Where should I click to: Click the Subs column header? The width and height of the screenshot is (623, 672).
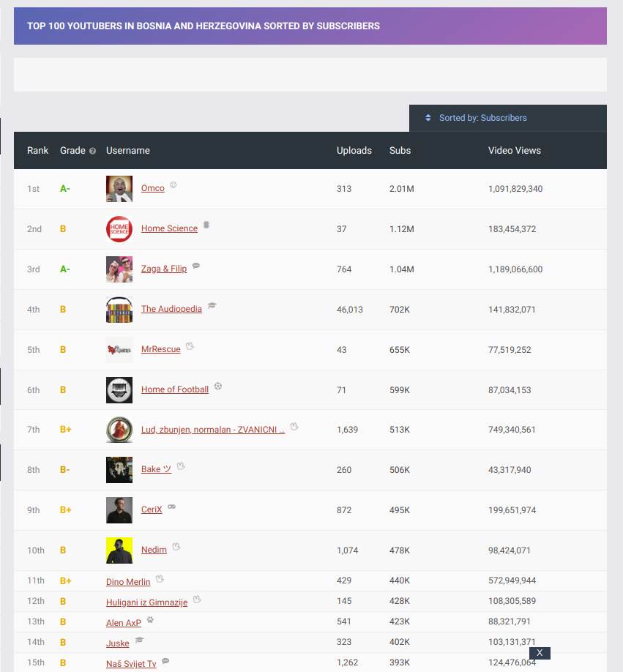point(400,151)
